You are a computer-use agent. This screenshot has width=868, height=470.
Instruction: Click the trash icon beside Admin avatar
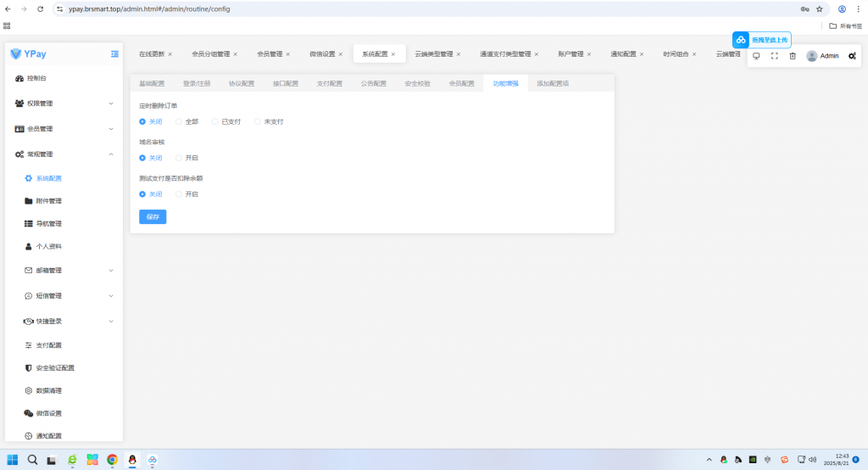click(793, 56)
